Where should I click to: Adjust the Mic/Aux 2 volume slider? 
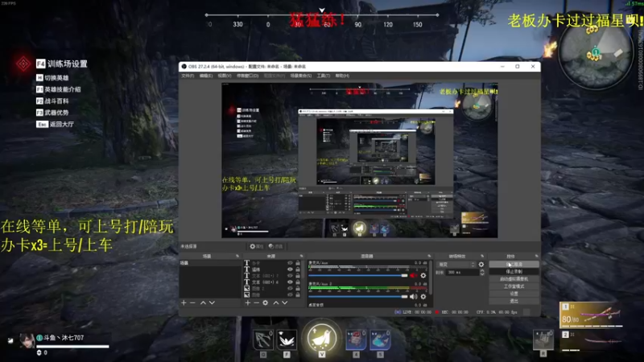(x=357, y=296)
